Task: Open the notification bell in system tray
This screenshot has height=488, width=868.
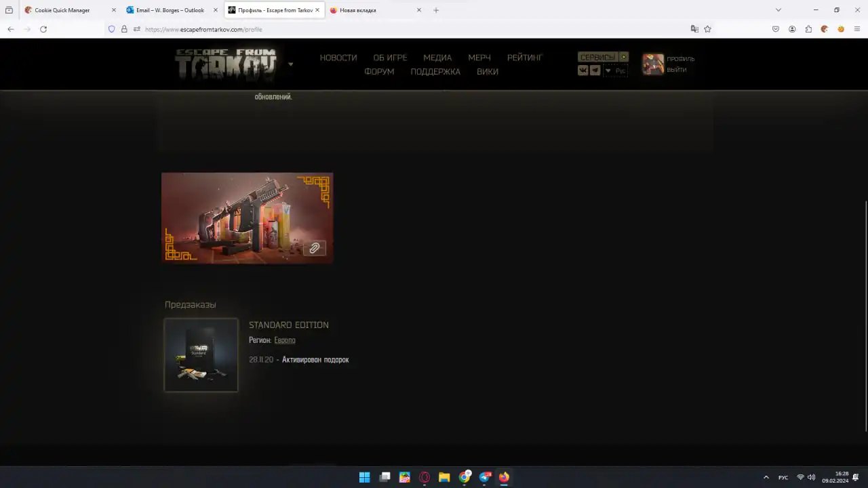Action: click(856, 477)
